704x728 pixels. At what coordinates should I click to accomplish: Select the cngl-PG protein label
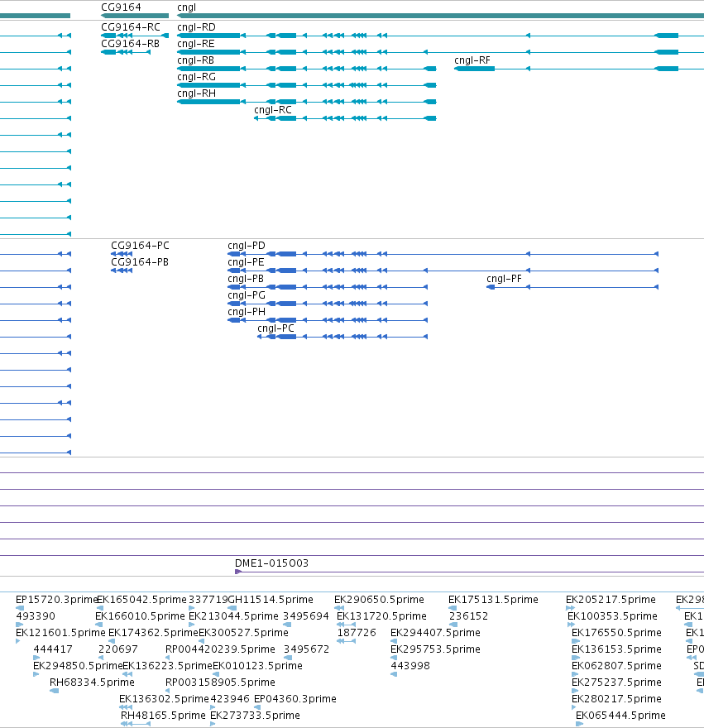click(x=247, y=295)
